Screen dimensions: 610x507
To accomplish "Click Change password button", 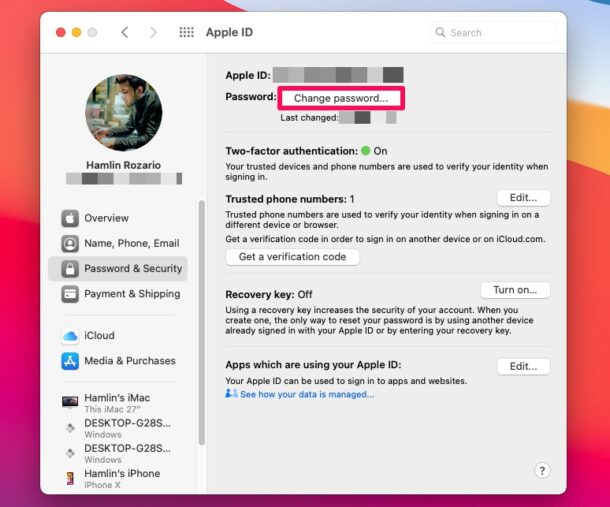I will (x=341, y=98).
